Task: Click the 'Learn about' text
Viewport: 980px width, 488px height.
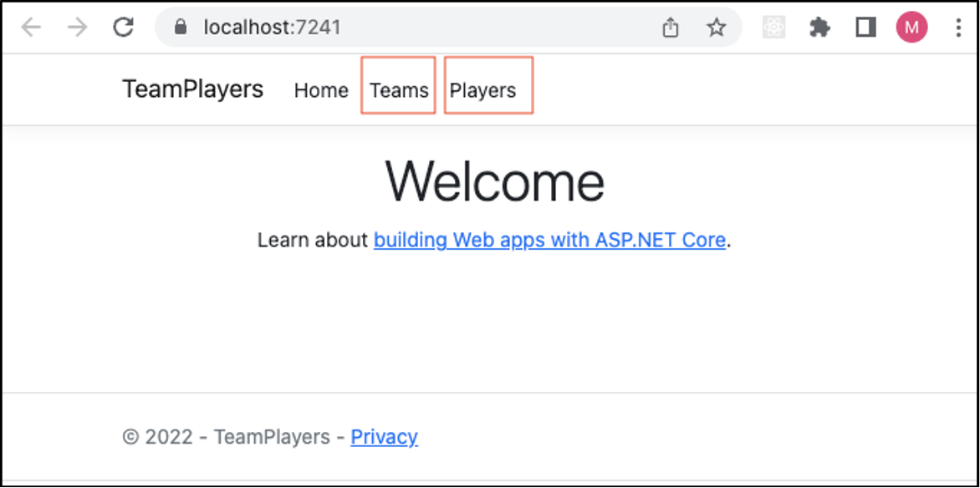Action: [313, 240]
